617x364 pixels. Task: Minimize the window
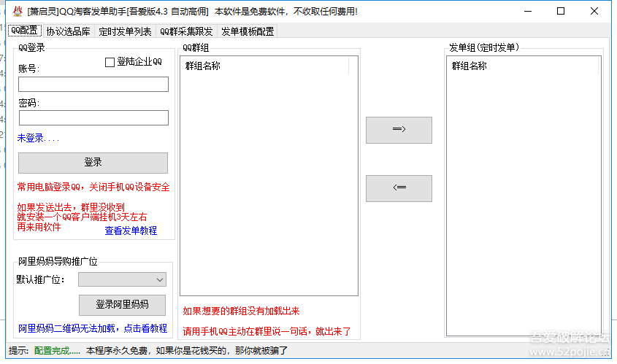pyautogui.click(x=528, y=11)
